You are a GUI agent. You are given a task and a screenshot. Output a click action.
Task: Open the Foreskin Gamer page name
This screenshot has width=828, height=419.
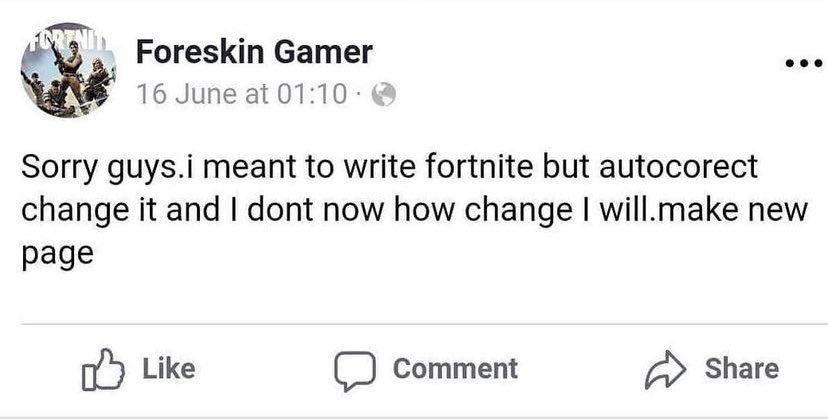click(253, 50)
